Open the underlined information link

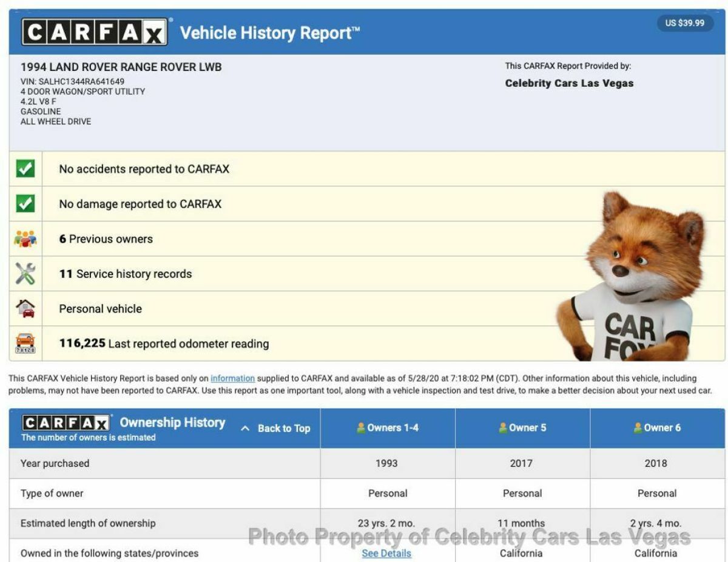coord(232,378)
